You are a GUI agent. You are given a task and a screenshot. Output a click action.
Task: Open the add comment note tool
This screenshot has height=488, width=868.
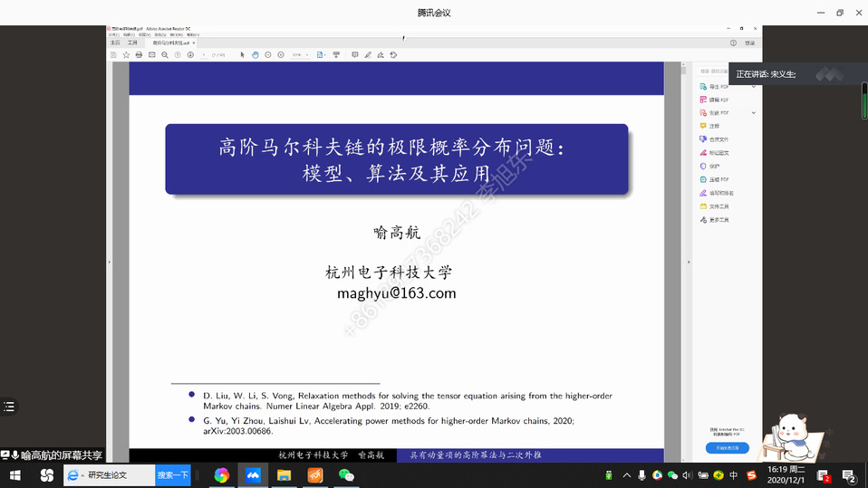[x=354, y=55]
